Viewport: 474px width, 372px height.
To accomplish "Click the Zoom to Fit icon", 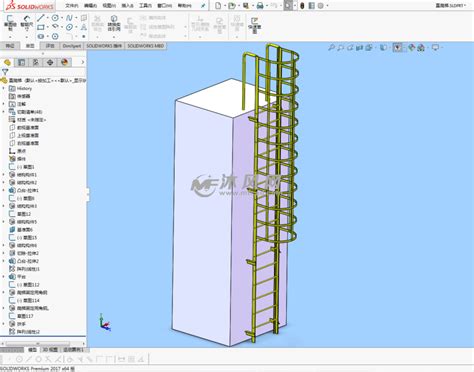I will pos(331,48).
